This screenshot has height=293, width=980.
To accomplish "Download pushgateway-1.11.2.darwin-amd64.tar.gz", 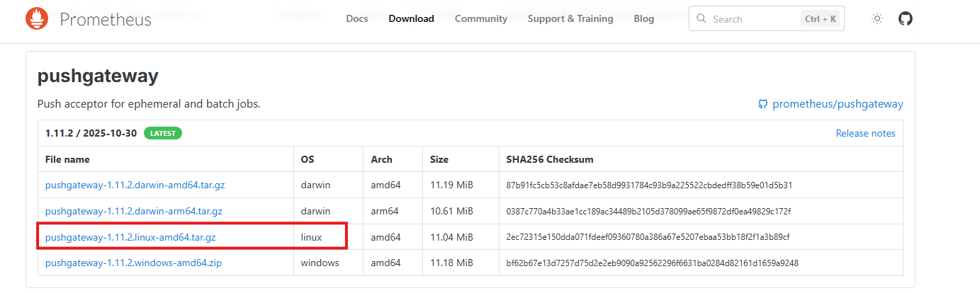I will pos(135,185).
